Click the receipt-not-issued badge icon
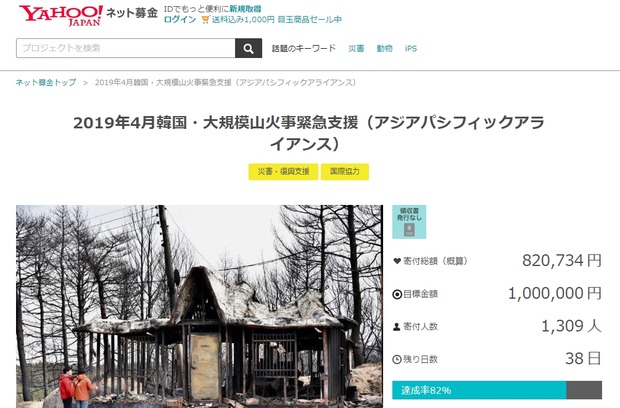This screenshot has height=408, width=620. 409,222
